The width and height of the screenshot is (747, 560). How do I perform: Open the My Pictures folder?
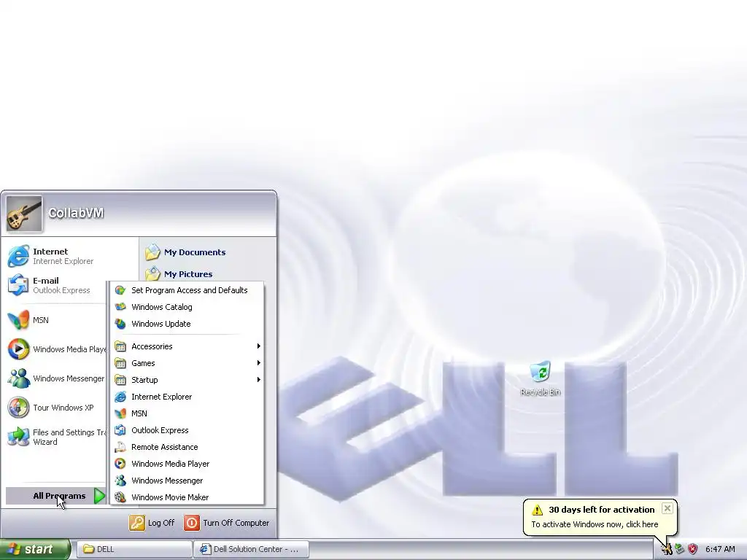point(179,274)
